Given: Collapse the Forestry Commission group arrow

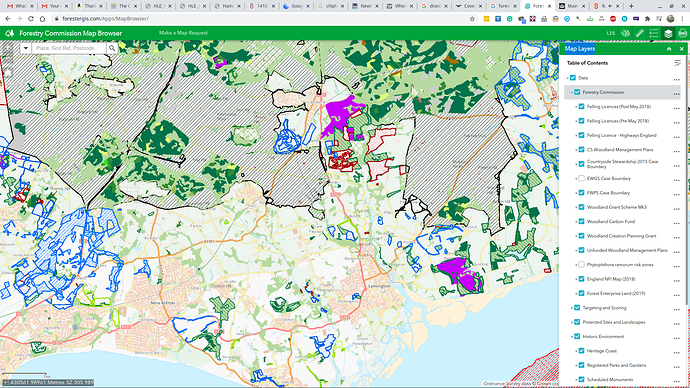Looking at the screenshot, I should pyautogui.click(x=572, y=92).
